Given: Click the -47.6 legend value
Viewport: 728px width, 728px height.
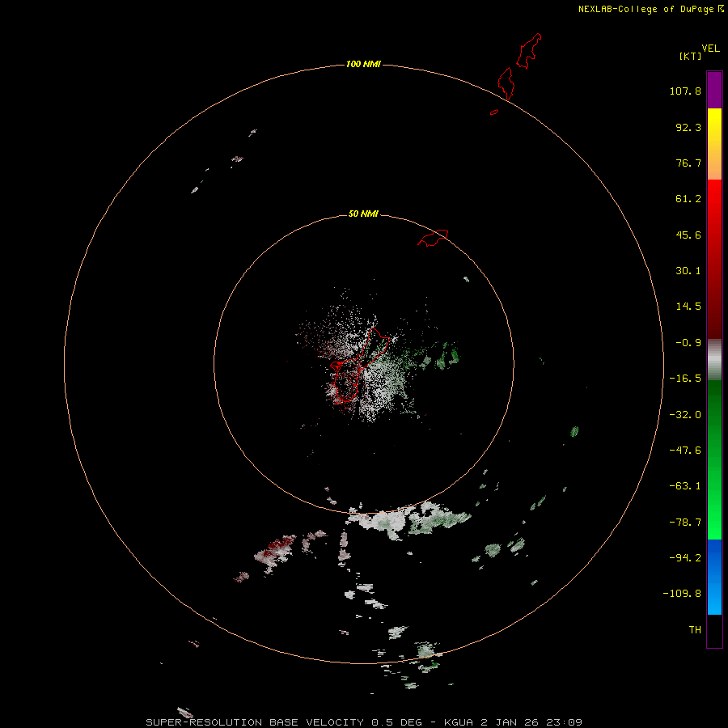Looking at the screenshot, I should point(685,451).
